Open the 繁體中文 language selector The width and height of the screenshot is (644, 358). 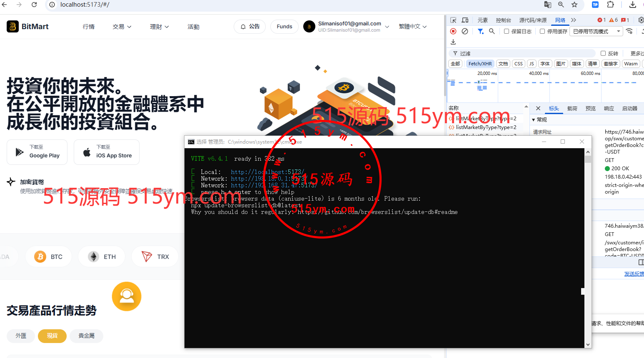(x=413, y=27)
